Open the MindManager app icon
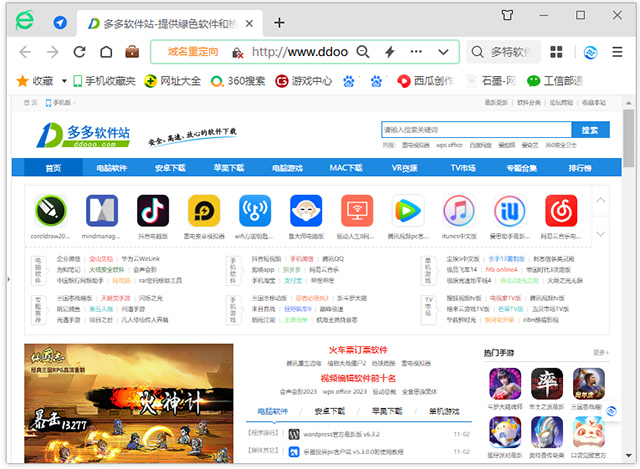This screenshot has width=640, height=469. (102, 211)
